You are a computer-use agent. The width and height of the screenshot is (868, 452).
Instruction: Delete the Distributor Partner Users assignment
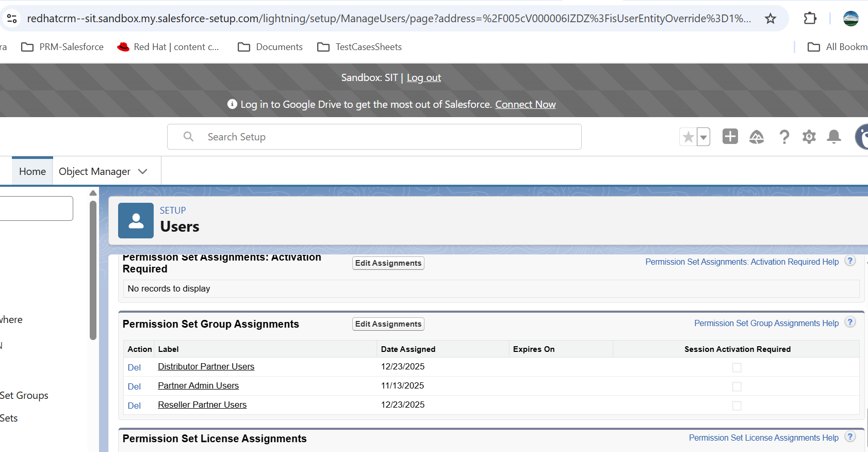134,367
